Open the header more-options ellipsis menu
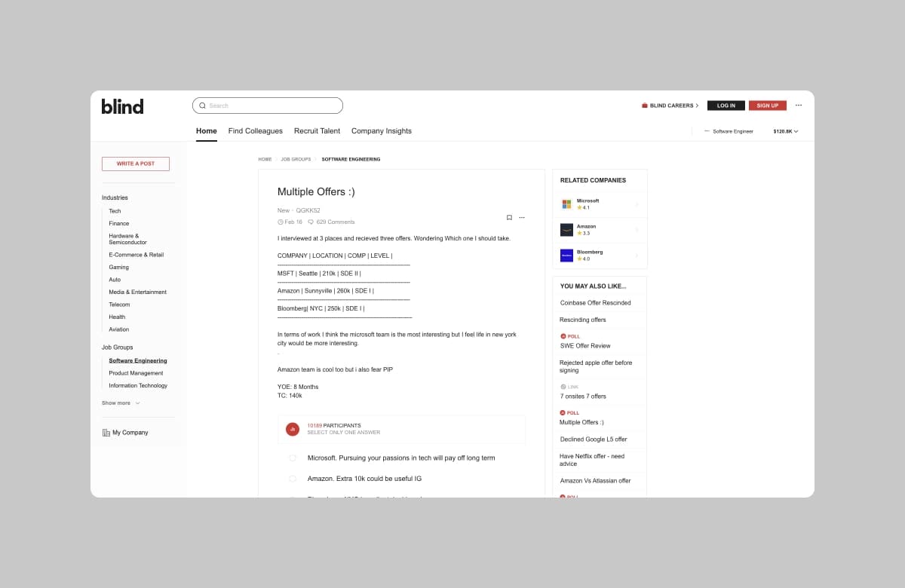The image size is (905, 588). (x=799, y=106)
